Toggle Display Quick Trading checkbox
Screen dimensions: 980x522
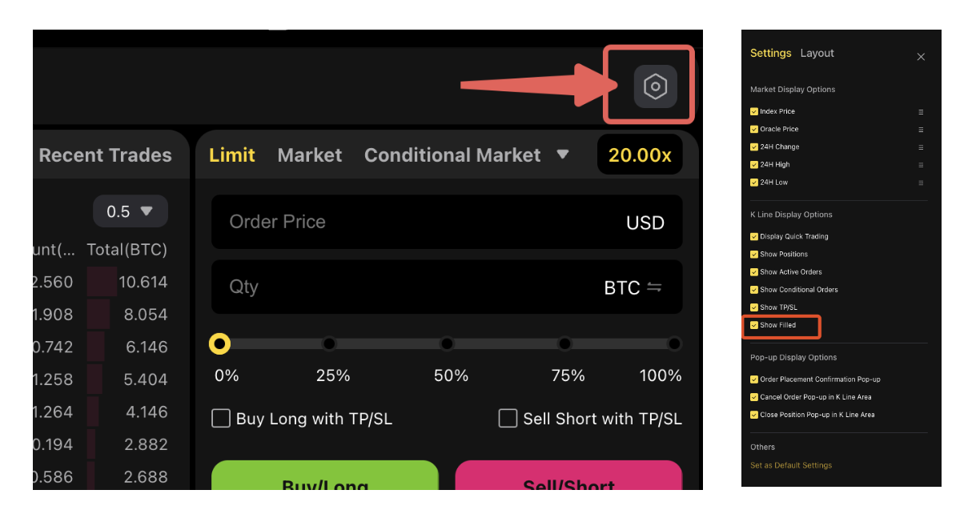(x=754, y=236)
